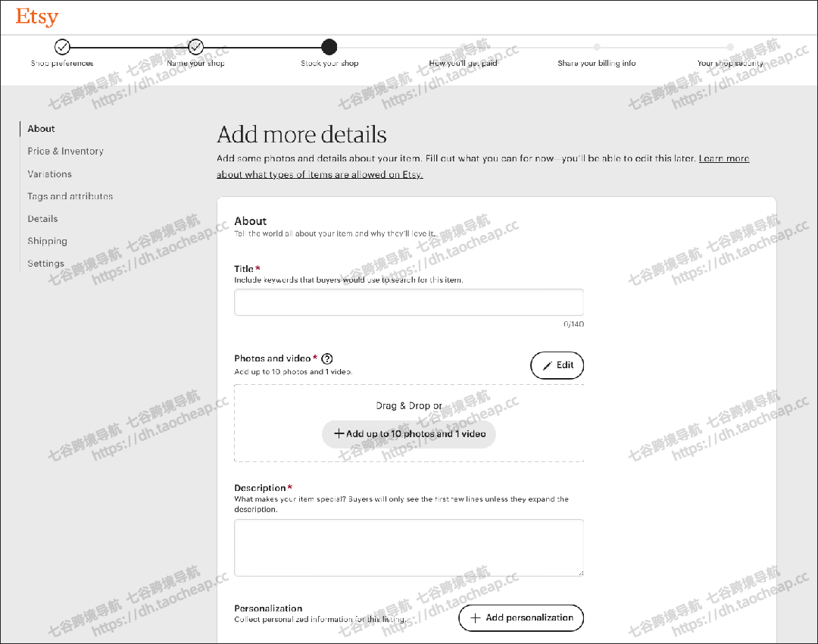Click the 0/140 character counter
Image resolution: width=818 pixels, height=644 pixels.
[574, 324]
